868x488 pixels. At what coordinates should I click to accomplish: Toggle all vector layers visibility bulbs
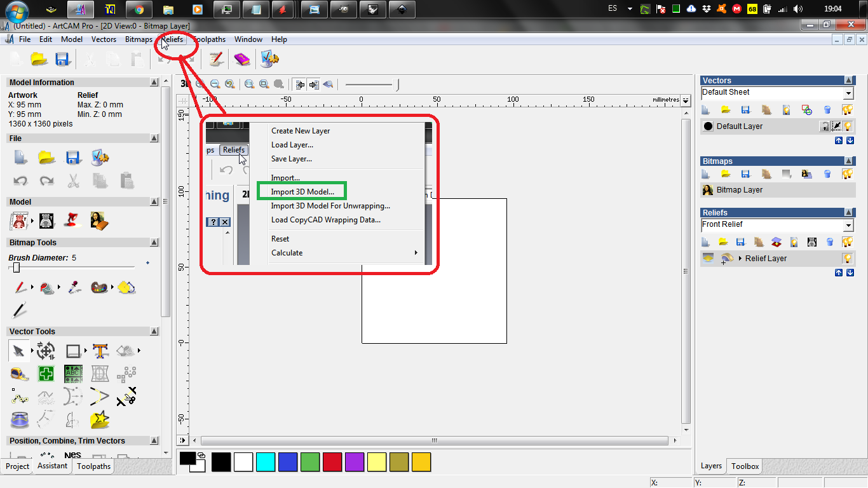(847, 110)
